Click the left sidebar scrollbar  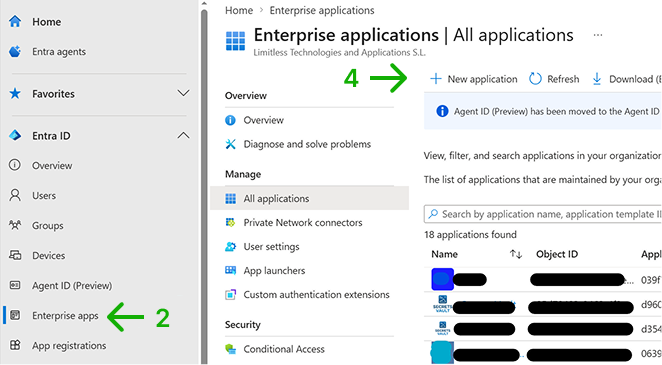tap(204, 186)
